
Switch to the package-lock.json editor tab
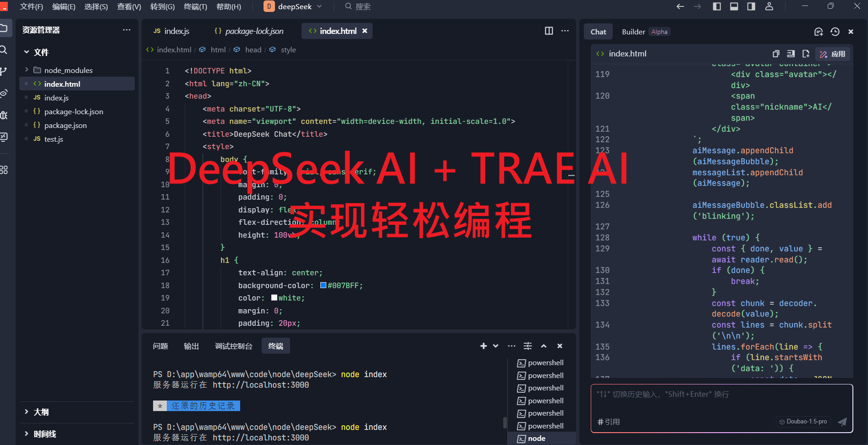pyautogui.click(x=249, y=31)
